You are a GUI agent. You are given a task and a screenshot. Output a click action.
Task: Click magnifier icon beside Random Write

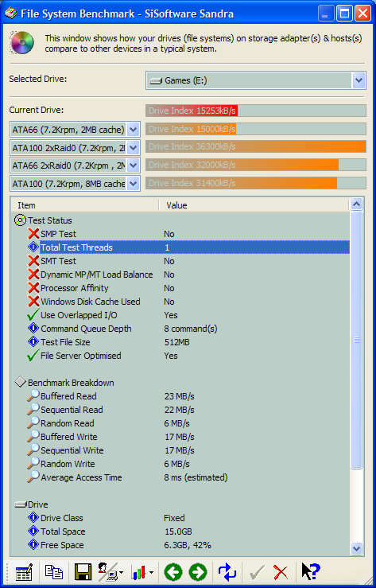coord(33,464)
